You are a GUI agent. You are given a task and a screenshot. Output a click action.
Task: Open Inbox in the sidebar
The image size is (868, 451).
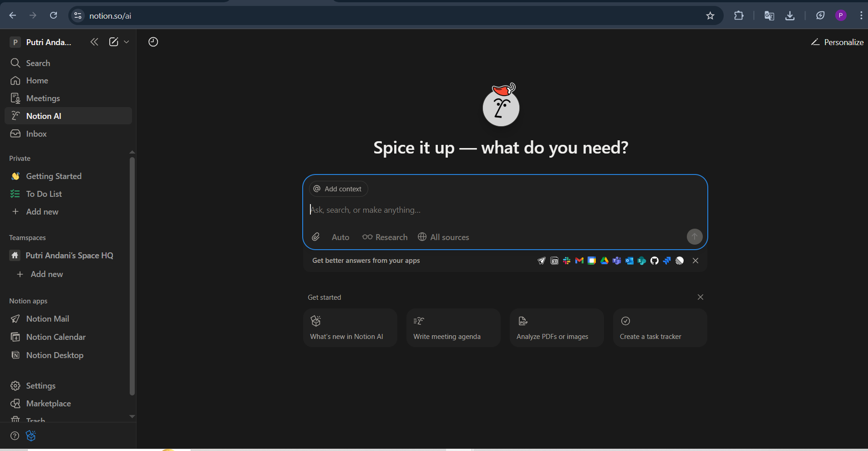pos(36,133)
